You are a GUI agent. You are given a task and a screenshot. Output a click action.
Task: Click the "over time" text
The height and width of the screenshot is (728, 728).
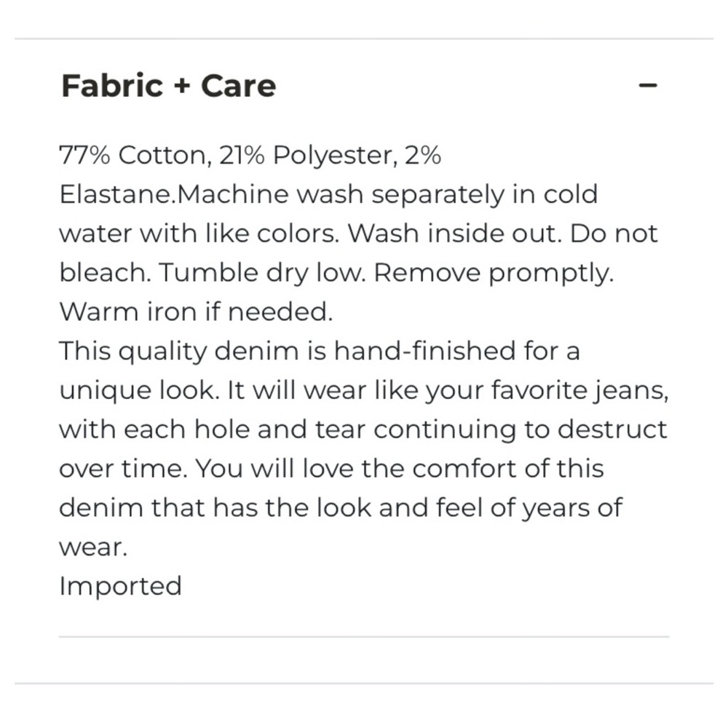pyautogui.click(x=122, y=469)
